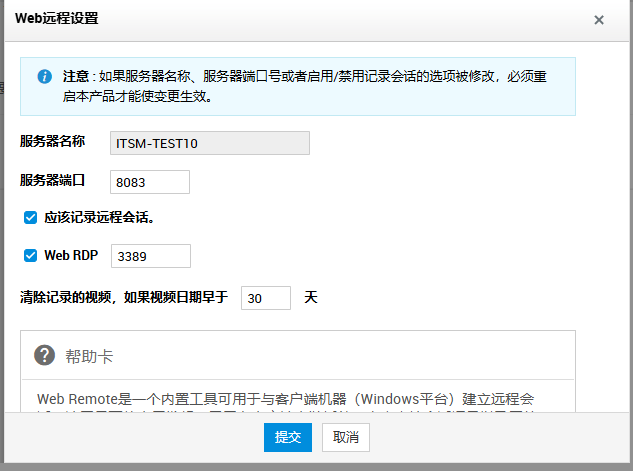Click the blue info icon beside 注意
This screenshot has height=471, width=633.
(x=44, y=77)
